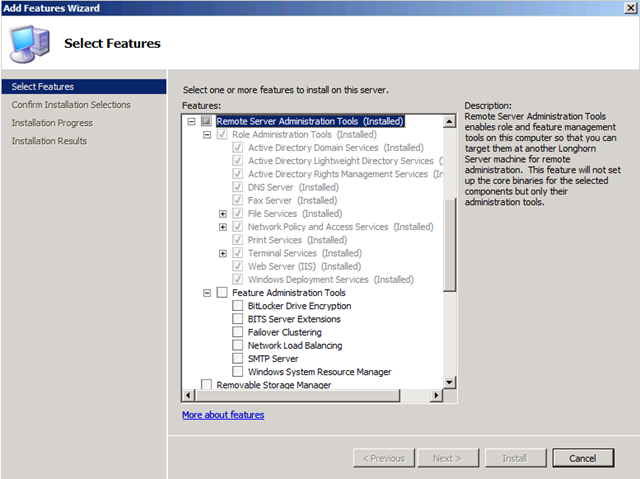Enable the Failover Clustering checkbox

(x=238, y=332)
